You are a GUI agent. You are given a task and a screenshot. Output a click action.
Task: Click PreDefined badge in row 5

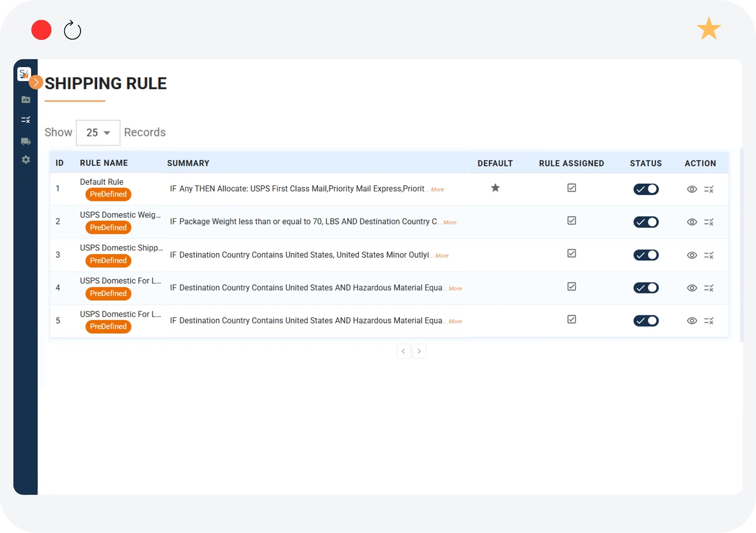[108, 326]
